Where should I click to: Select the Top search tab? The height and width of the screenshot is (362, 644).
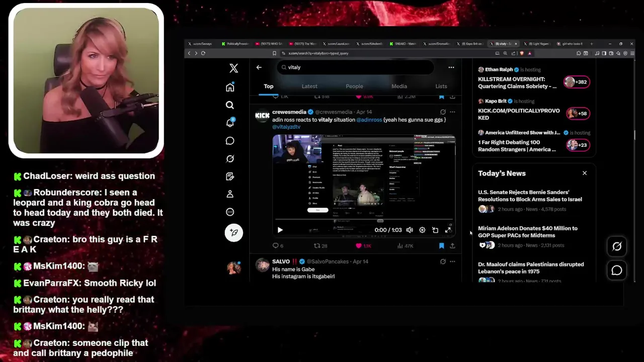[269, 86]
